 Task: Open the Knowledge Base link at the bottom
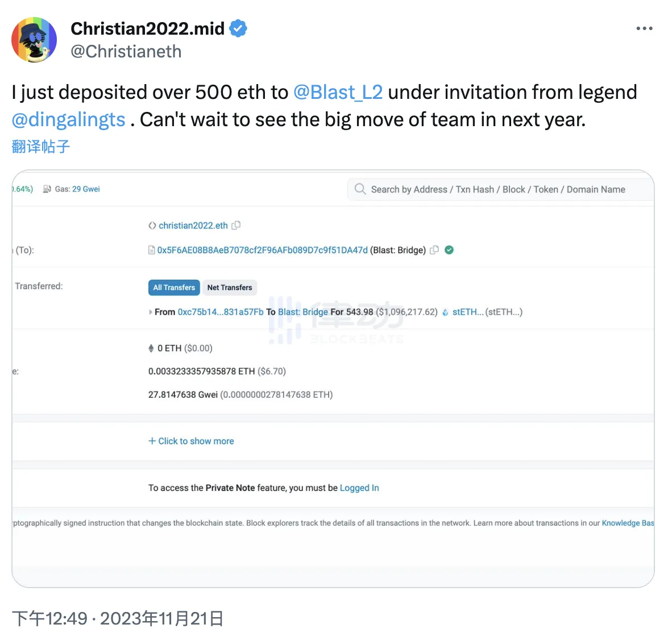627,523
